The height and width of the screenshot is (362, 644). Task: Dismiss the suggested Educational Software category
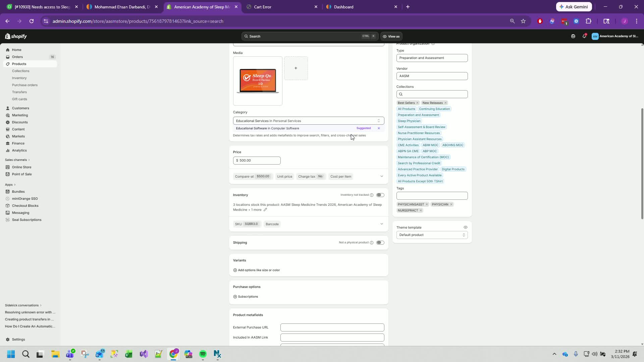pyautogui.click(x=379, y=128)
